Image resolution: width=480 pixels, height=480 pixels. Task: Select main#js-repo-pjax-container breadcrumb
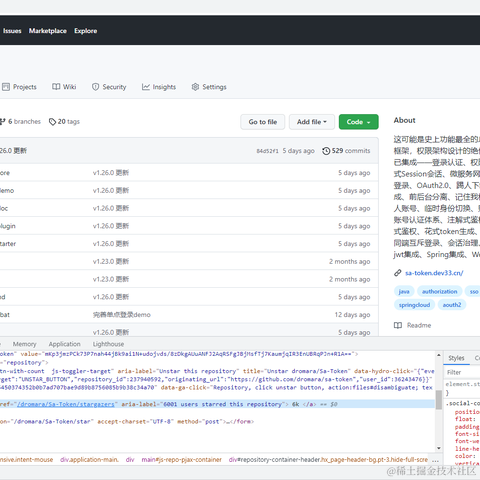point(181,460)
